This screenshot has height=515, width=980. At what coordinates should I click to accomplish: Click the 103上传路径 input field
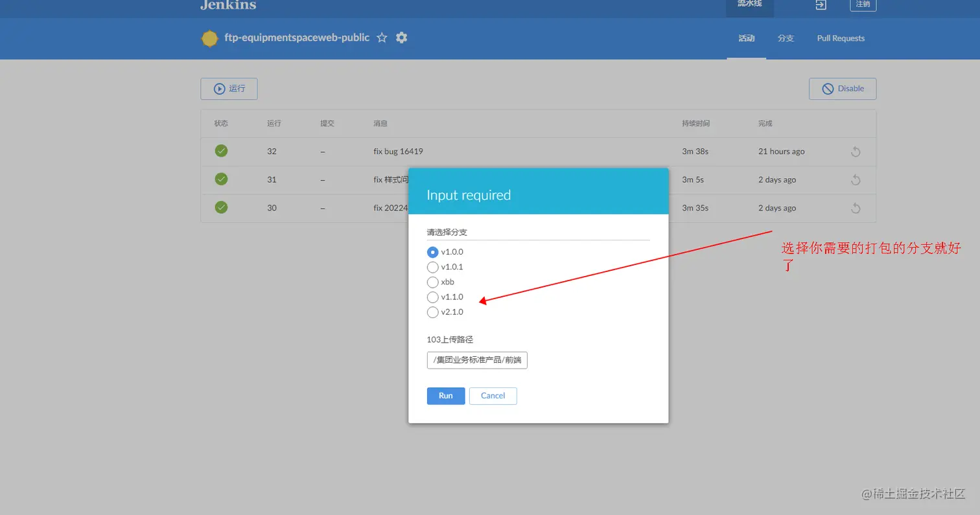[x=477, y=360]
